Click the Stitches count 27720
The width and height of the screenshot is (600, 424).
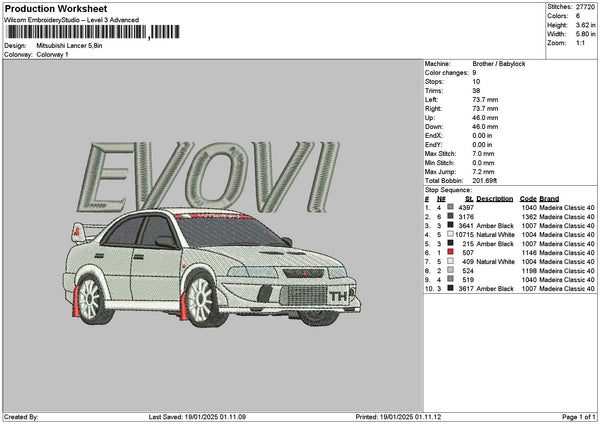tap(585, 8)
